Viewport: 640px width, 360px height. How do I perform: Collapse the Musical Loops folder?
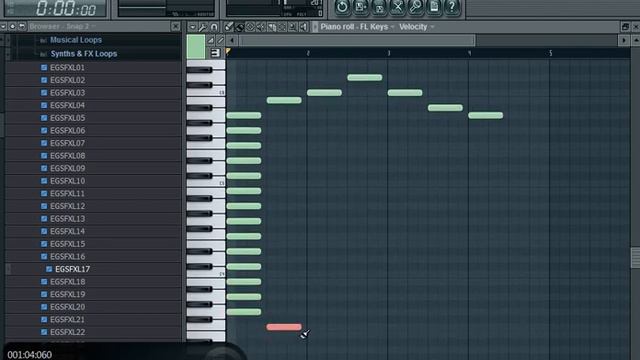click(x=76, y=40)
